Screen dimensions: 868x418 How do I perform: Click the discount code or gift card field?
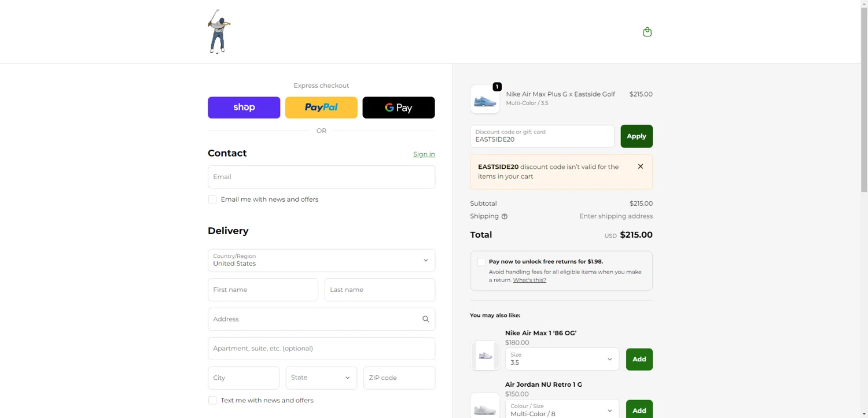tap(542, 136)
